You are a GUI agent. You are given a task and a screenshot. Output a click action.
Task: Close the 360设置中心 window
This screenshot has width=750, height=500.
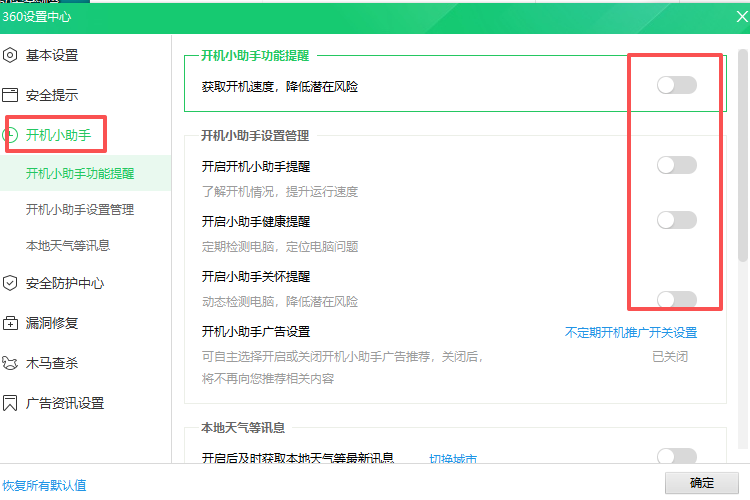(x=742, y=17)
